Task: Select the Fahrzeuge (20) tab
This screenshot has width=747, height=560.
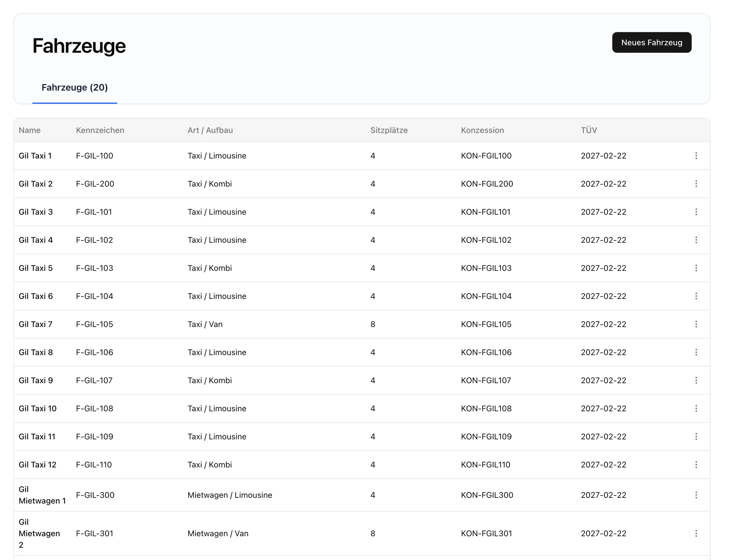Action: (75, 88)
